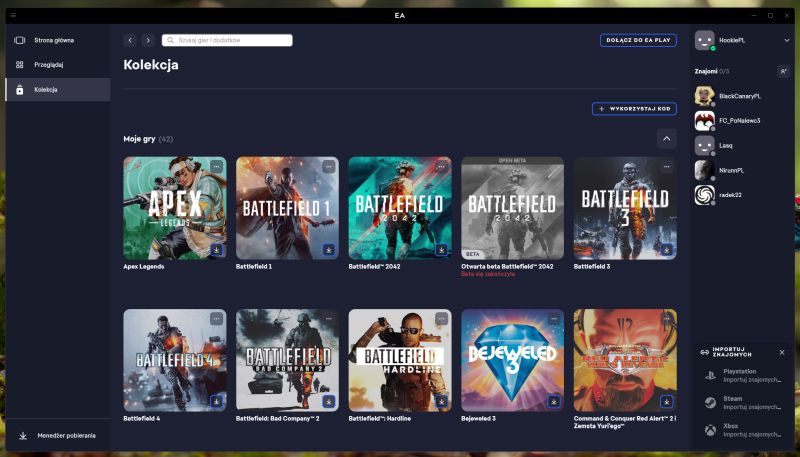Download Battlefield 1 via tile download icon
Screen dimensions: 800x457
tap(329, 249)
